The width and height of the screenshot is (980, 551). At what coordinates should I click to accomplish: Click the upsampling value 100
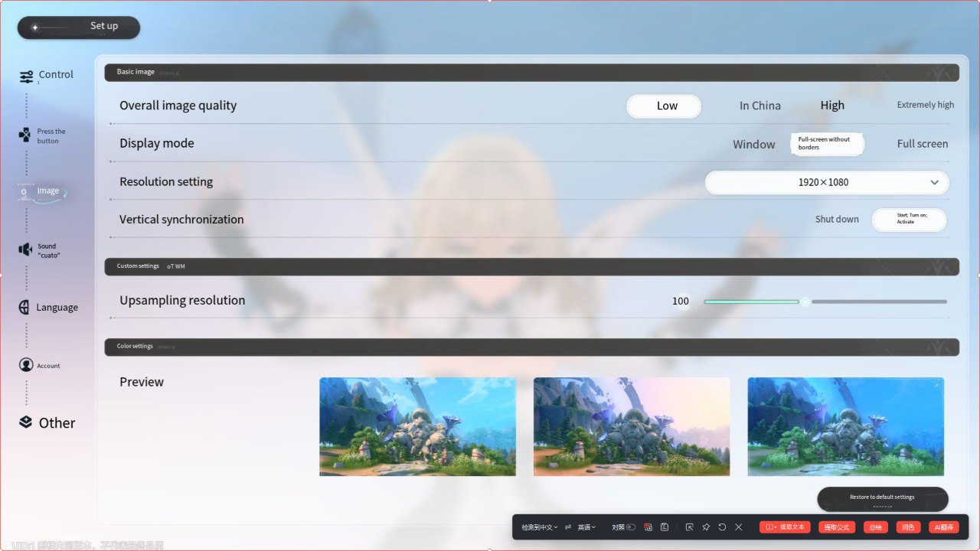click(x=681, y=302)
